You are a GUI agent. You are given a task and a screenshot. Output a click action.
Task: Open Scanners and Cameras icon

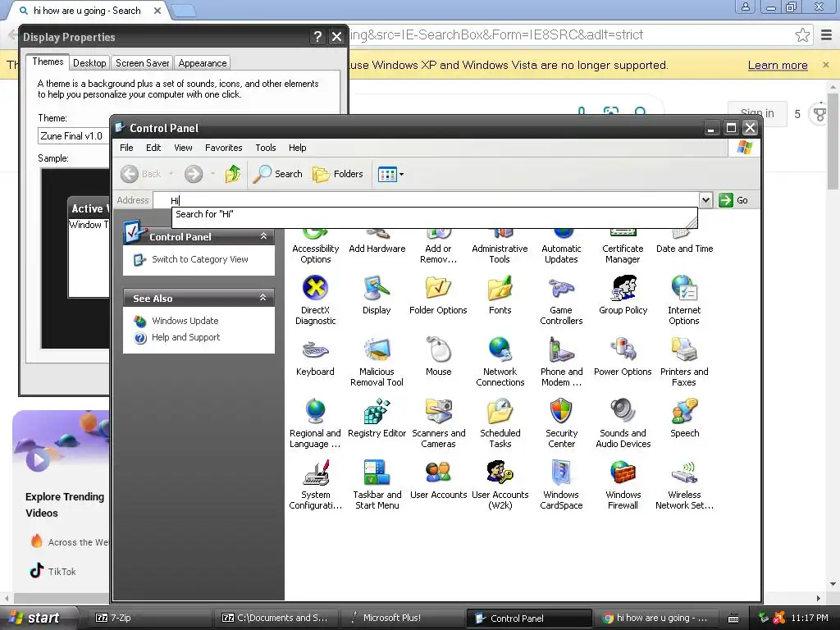(x=438, y=412)
